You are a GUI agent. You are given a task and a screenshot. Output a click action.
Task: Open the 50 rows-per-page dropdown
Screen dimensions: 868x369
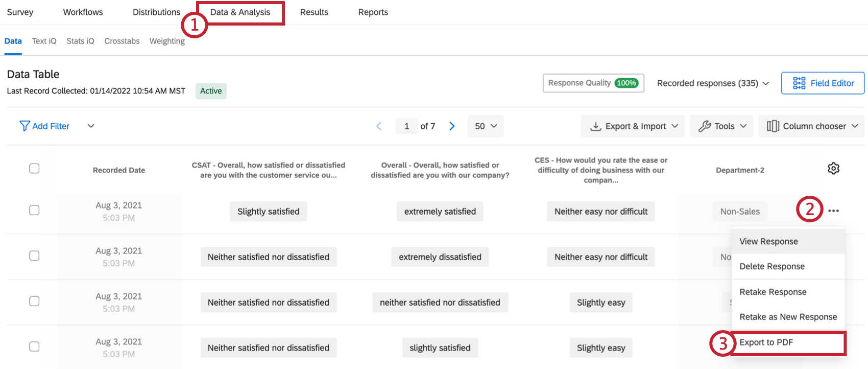(485, 126)
